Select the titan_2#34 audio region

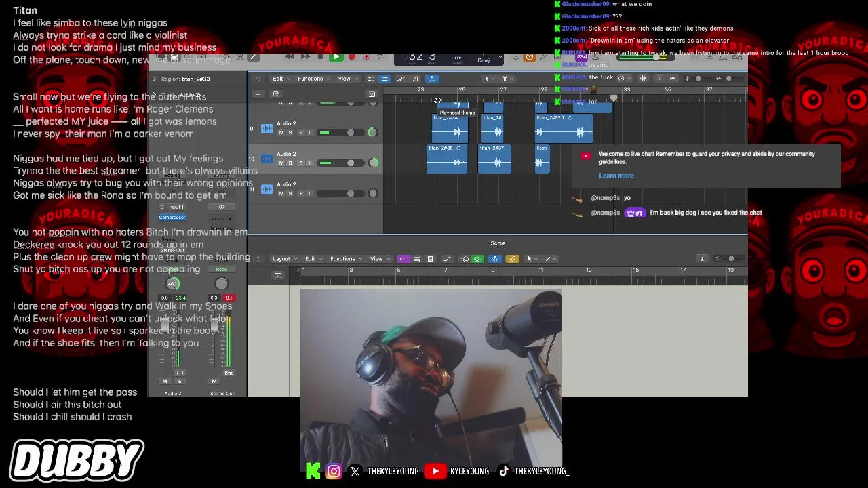tap(450, 129)
